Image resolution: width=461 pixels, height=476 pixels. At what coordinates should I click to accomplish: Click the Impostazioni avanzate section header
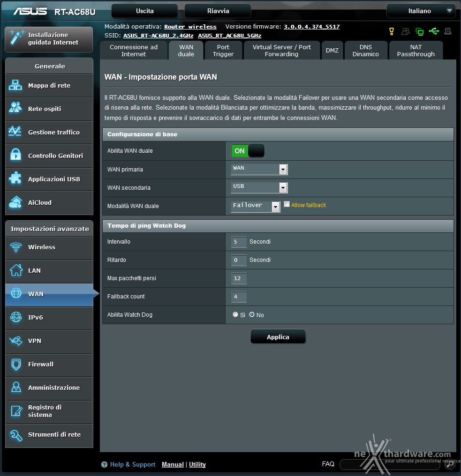49,229
